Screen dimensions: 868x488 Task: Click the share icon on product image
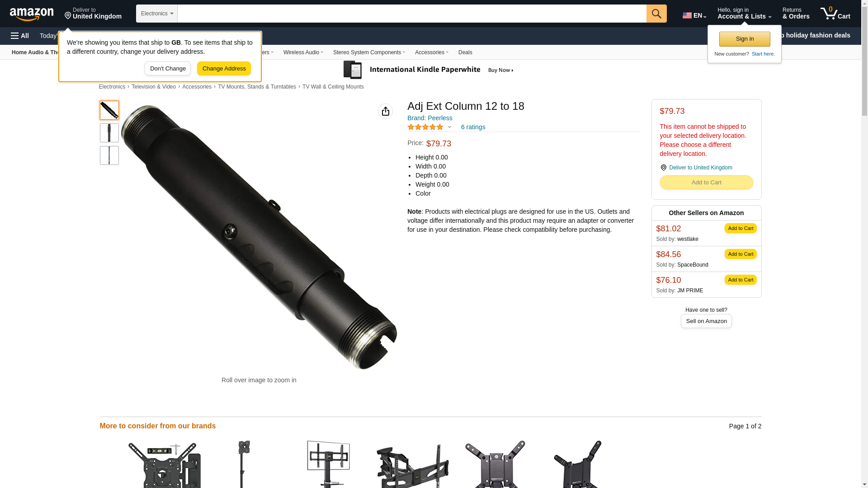pos(385,111)
